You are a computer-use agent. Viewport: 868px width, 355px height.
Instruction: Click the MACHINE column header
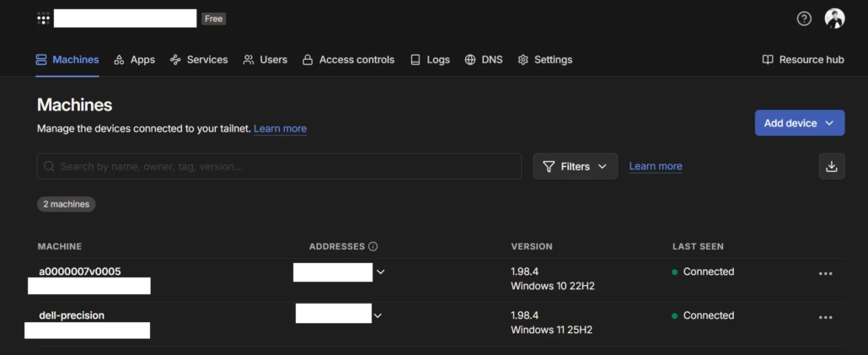click(x=60, y=246)
